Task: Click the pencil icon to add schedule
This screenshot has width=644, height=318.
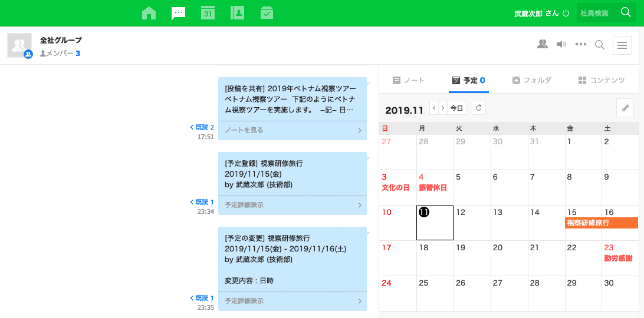Action: pos(626,108)
